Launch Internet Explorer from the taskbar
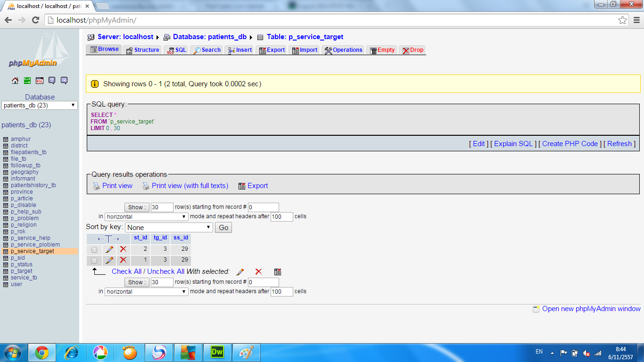The image size is (644, 362). coord(71,353)
